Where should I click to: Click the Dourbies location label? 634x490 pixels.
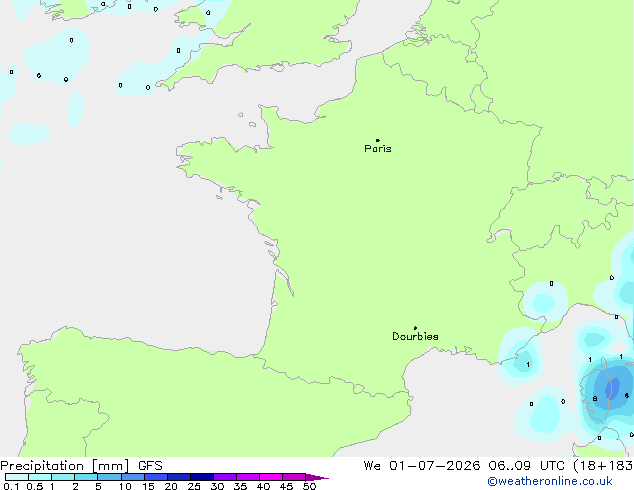415,336
